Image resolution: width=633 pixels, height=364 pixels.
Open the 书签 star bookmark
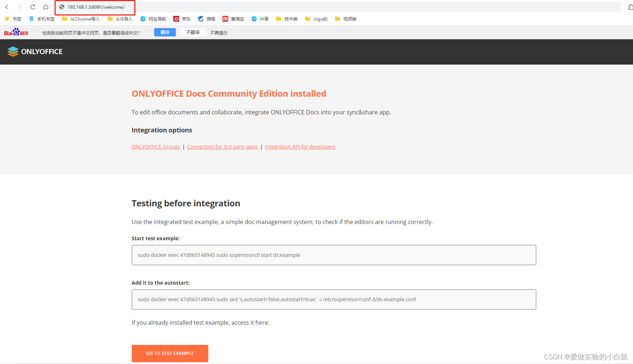point(13,19)
